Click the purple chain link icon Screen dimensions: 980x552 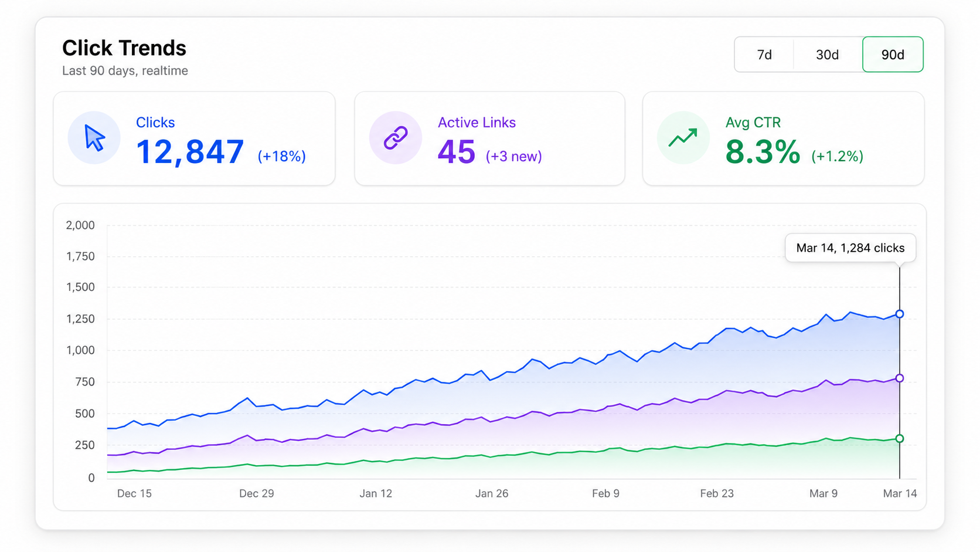396,138
